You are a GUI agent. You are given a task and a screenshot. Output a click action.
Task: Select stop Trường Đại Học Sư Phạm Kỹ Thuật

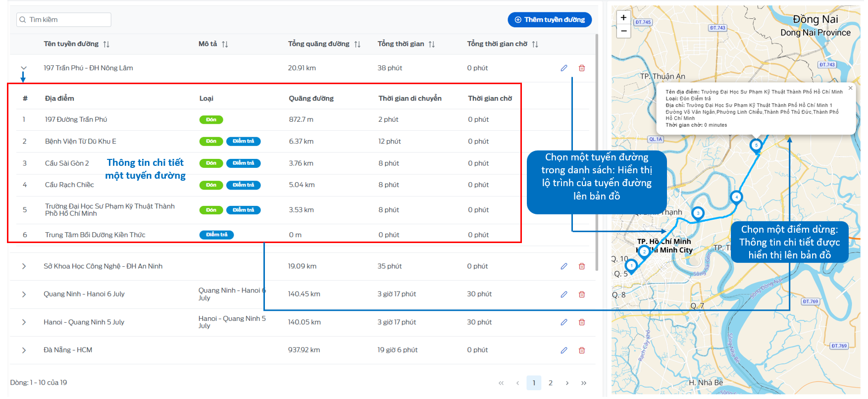(110, 210)
